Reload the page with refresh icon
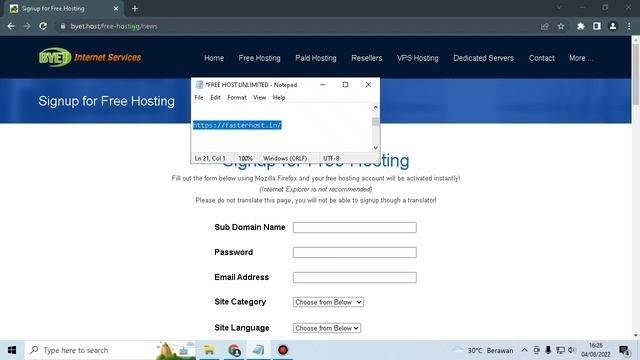The width and height of the screenshot is (640, 360). point(43,26)
